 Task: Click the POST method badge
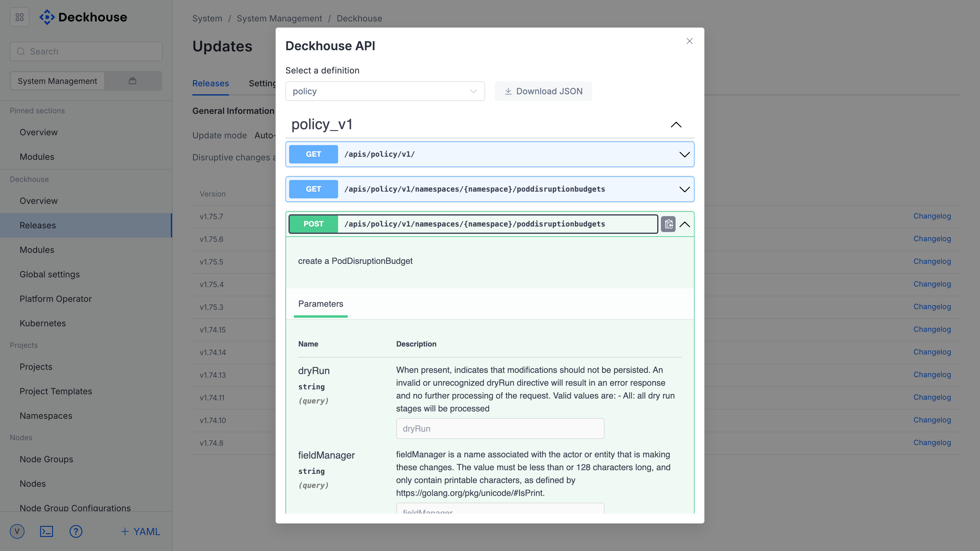pos(314,224)
